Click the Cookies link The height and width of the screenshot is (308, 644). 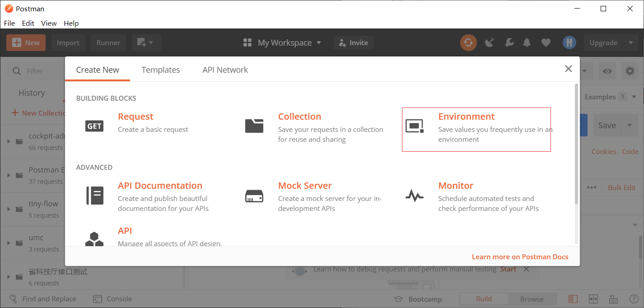[604, 152]
